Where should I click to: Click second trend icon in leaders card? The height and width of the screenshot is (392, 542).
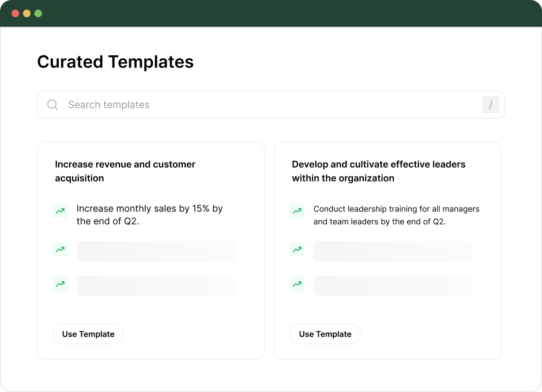(x=297, y=249)
